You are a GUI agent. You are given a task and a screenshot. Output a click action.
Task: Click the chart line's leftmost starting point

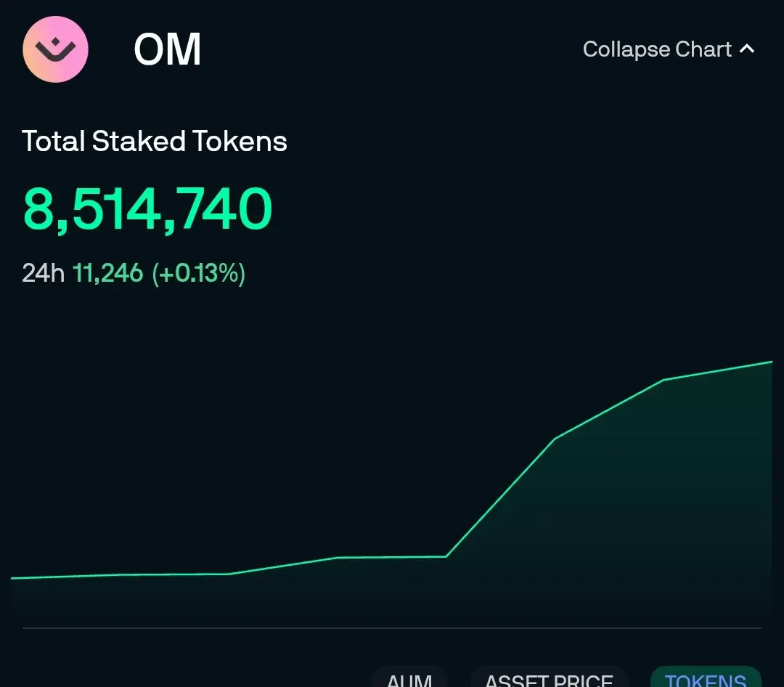point(12,578)
